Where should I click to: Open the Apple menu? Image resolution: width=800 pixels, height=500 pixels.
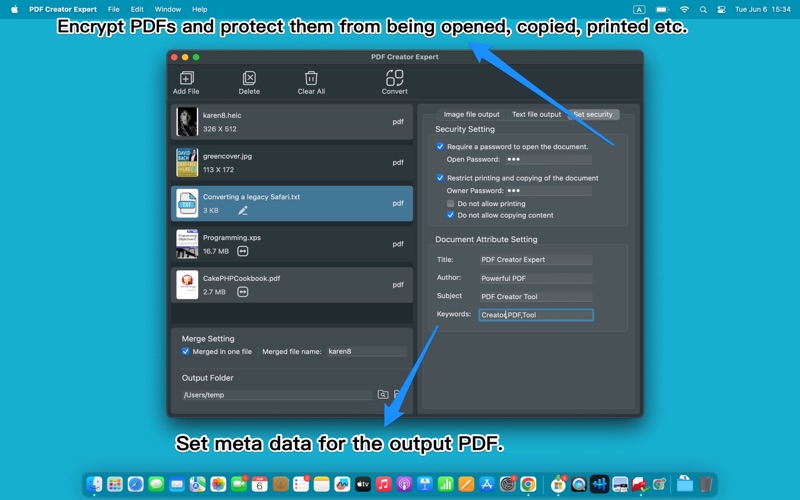(14, 9)
